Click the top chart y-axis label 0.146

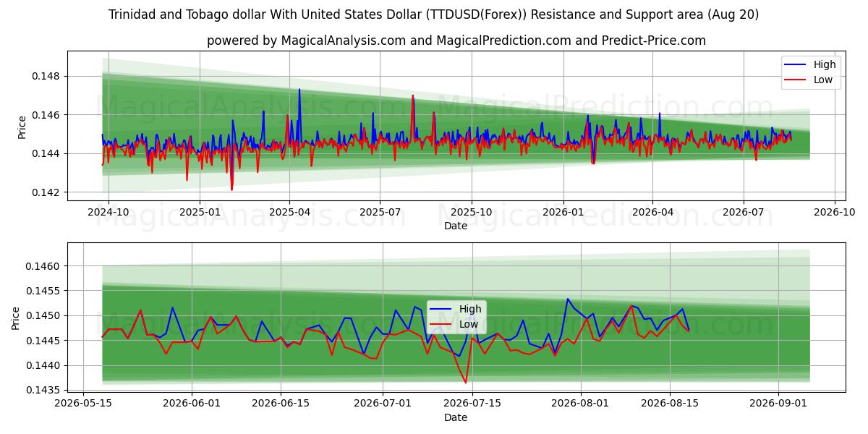[46, 115]
